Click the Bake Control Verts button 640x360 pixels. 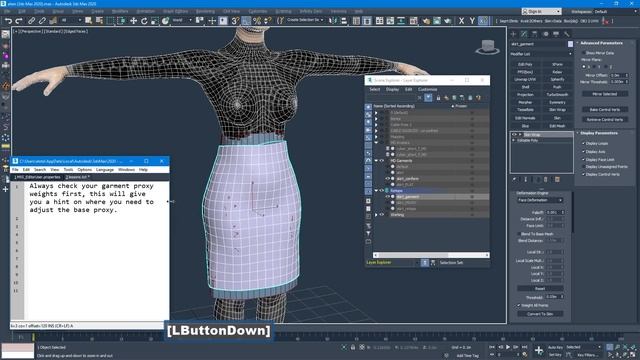click(x=604, y=109)
